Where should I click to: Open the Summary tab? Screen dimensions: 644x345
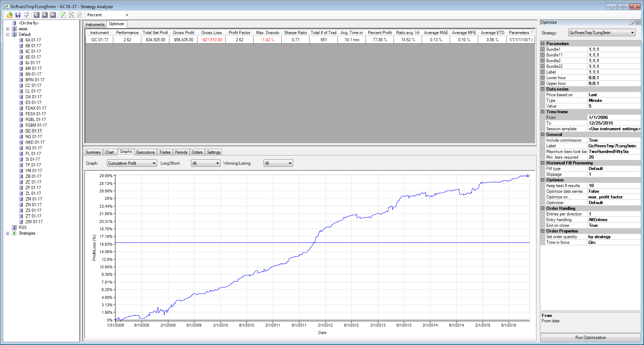93,152
